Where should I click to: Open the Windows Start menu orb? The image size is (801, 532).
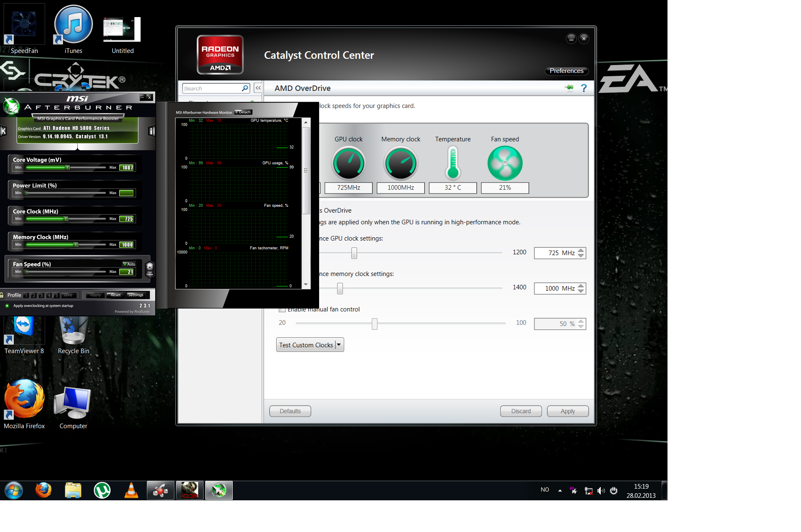coord(14,490)
